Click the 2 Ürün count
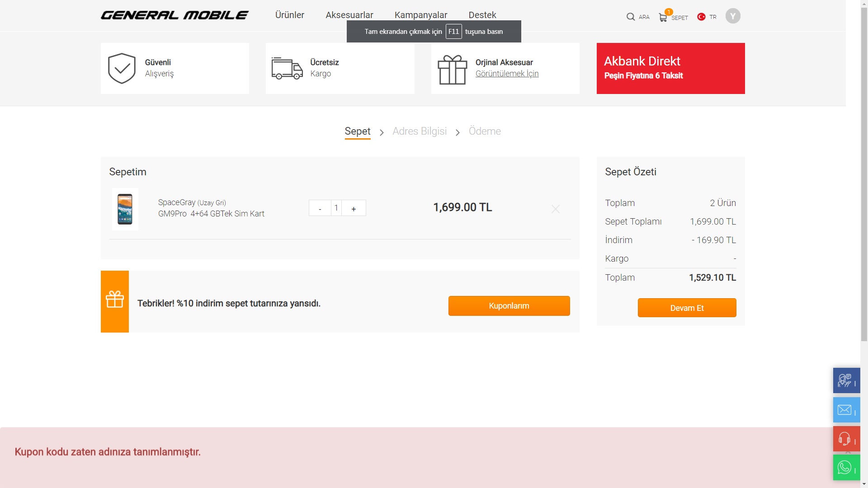Image resolution: width=868 pixels, height=488 pixels. click(x=723, y=203)
